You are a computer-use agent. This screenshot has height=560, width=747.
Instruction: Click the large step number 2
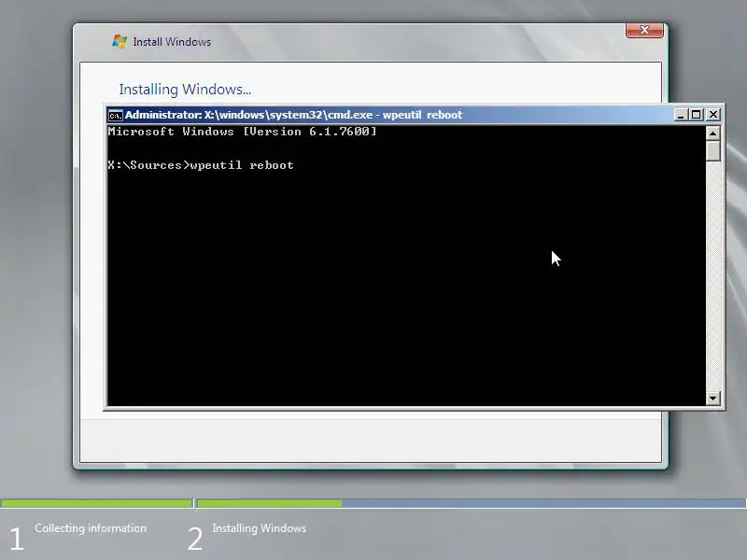click(194, 539)
